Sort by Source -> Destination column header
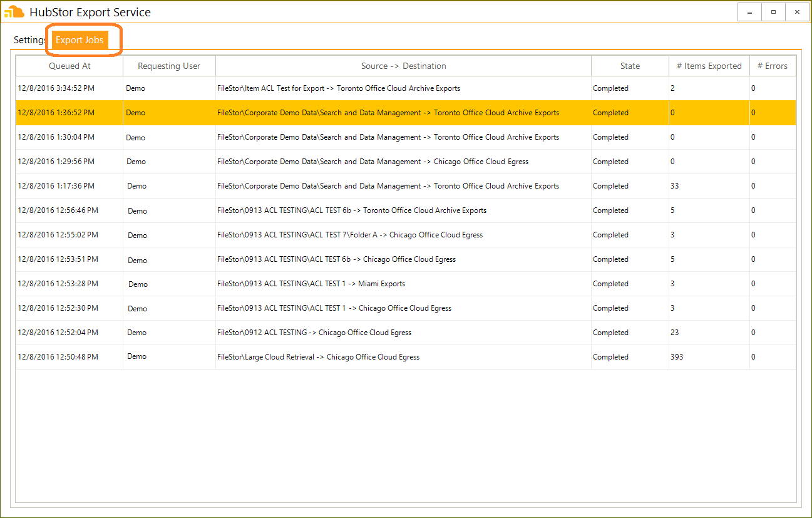 [x=404, y=66]
